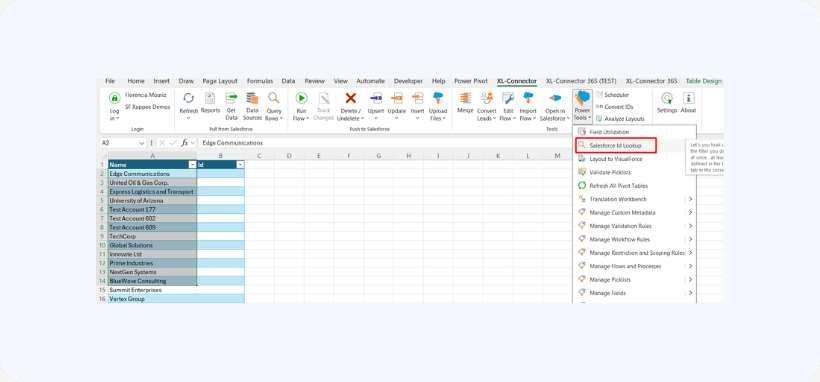Viewport: 820px width, 382px height.
Task: Switch to the View ribbon tab
Action: [340, 81]
